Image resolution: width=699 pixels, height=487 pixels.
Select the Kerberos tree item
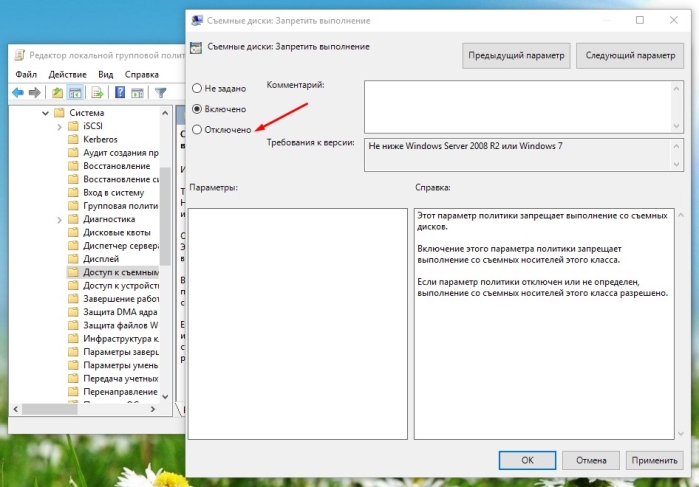tap(100, 139)
